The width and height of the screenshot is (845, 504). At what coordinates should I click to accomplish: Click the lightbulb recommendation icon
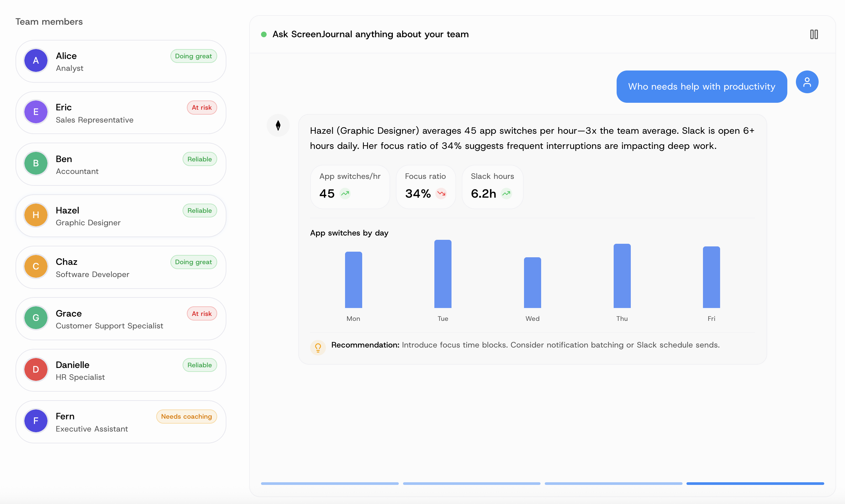pos(318,347)
